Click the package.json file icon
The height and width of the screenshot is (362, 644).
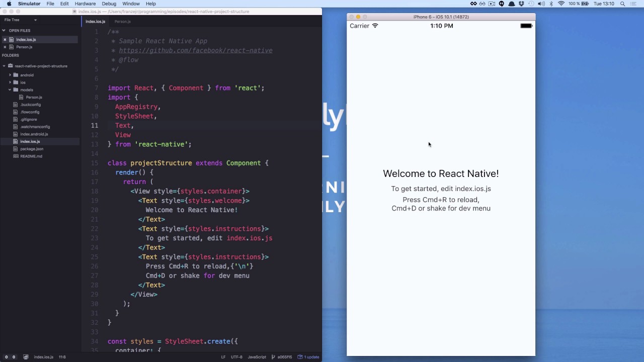point(16,149)
